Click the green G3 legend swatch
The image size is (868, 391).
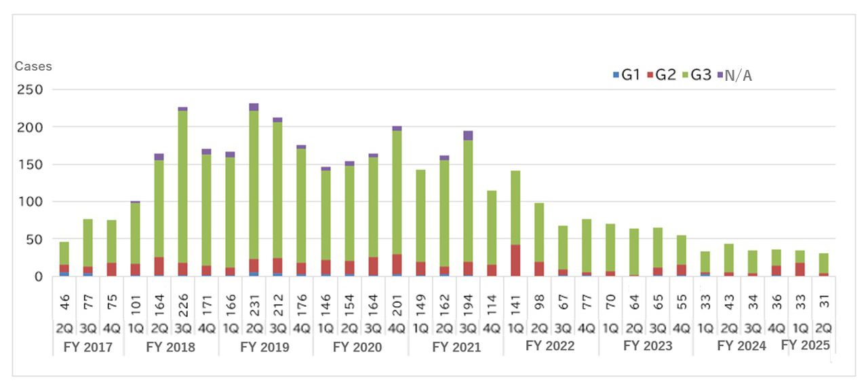[x=685, y=75]
